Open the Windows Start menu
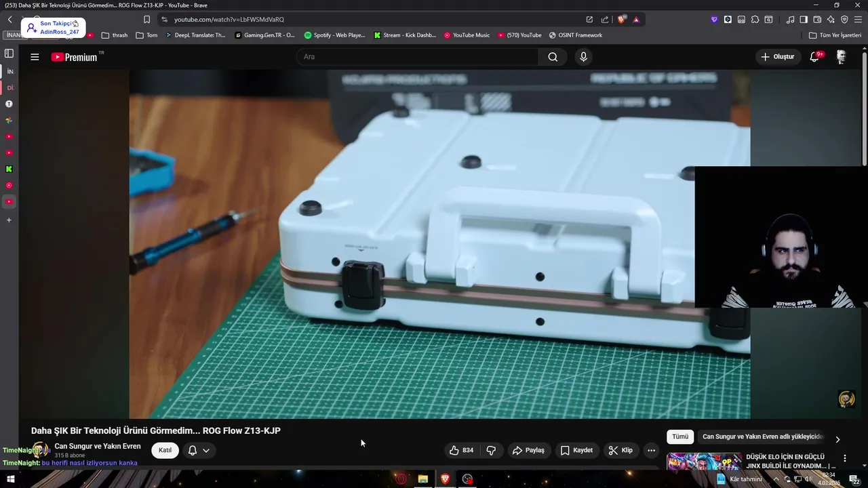This screenshot has height=488, width=868. coord(10,479)
